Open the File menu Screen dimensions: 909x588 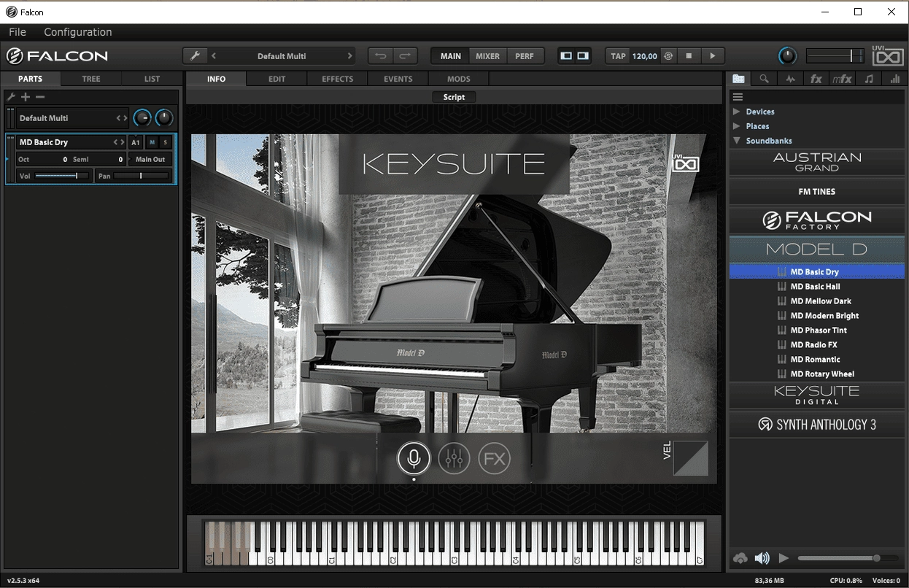tap(18, 32)
